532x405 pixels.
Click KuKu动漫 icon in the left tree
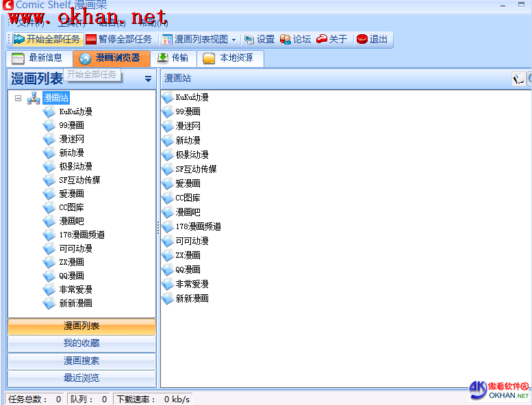49,112
